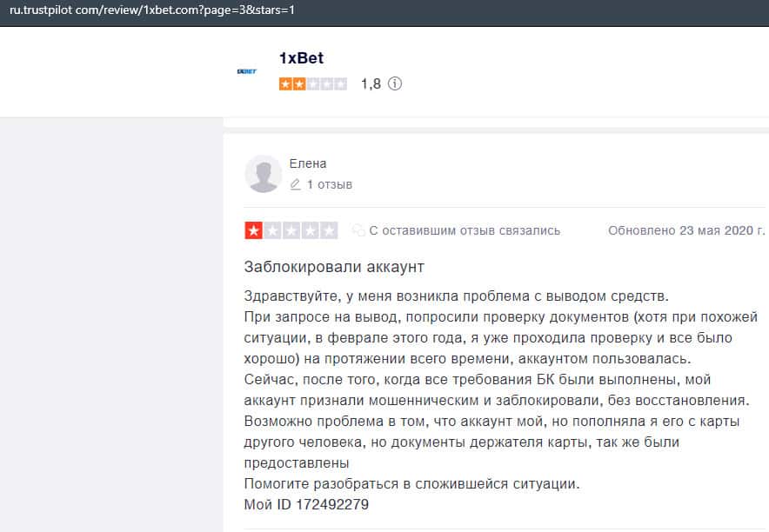The width and height of the screenshot is (769, 532).
Task: Click the red star in Елена's review
Action: click(254, 230)
